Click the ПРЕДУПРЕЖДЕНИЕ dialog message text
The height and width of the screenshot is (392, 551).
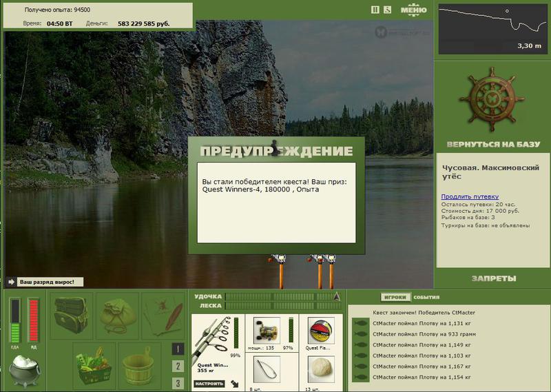[x=274, y=185]
